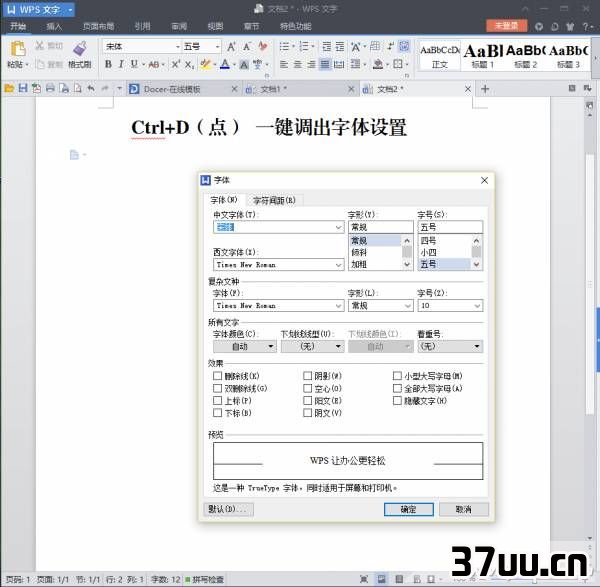
Task: Click the Open folder icon in quick toolbar
Action: [9, 89]
